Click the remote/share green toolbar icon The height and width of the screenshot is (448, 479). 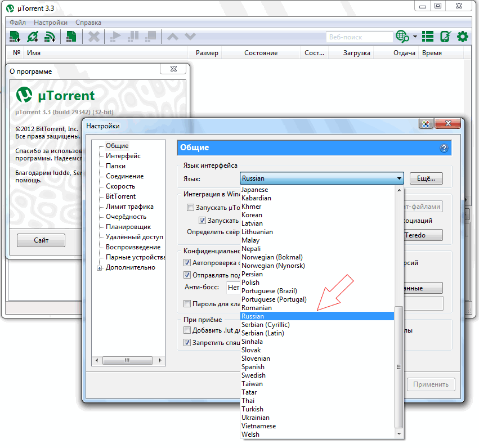pos(445,37)
